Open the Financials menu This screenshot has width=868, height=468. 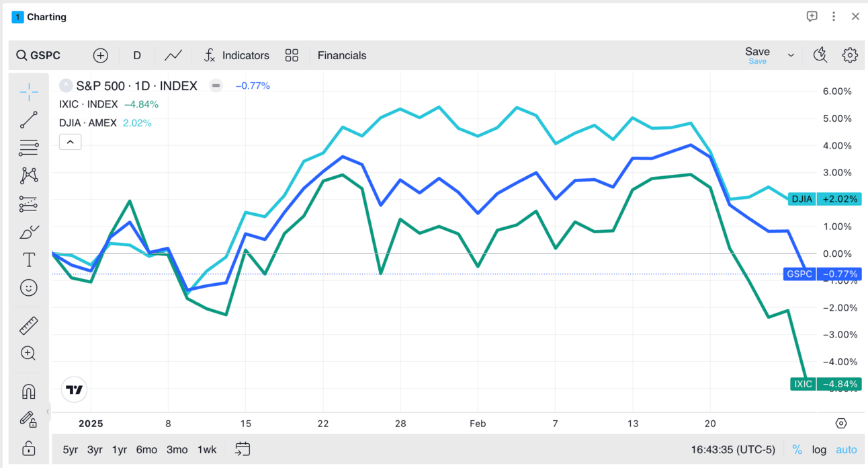(x=342, y=56)
